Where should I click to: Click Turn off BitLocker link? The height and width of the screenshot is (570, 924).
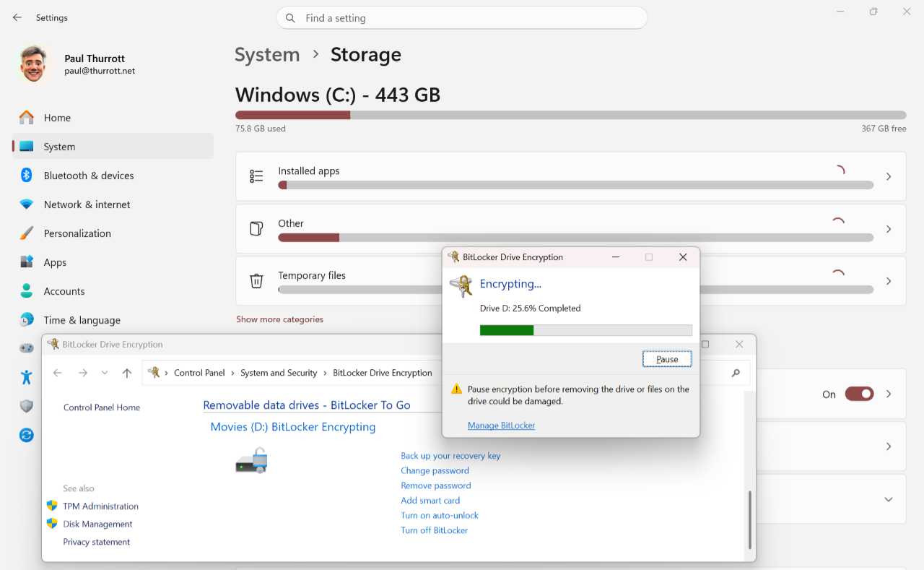click(x=435, y=530)
